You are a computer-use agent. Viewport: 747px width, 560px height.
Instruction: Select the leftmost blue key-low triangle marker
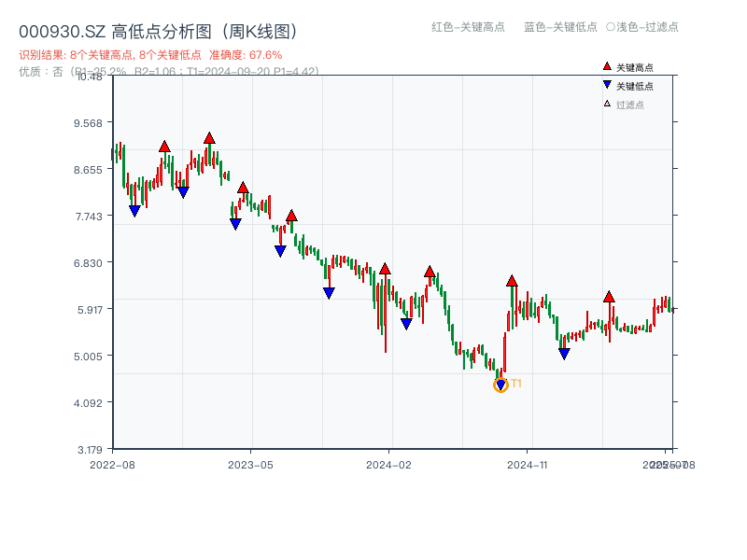coord(134,211)
